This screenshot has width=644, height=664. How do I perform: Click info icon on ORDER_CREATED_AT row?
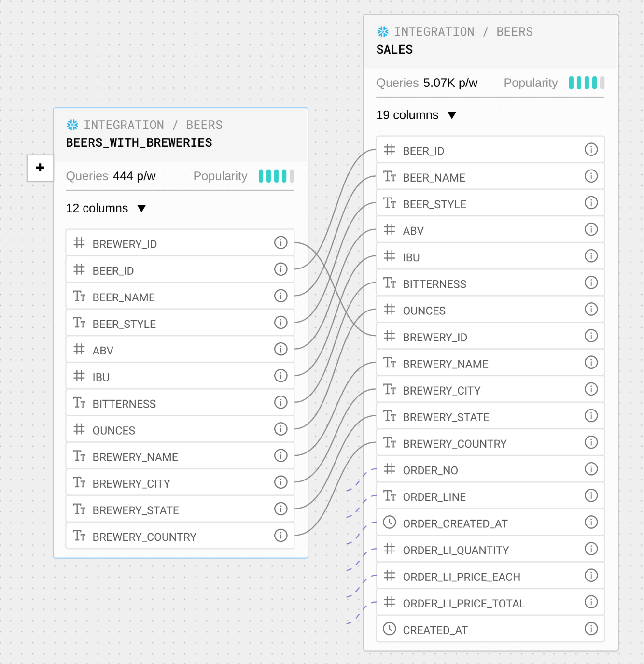tap(591, 523)
